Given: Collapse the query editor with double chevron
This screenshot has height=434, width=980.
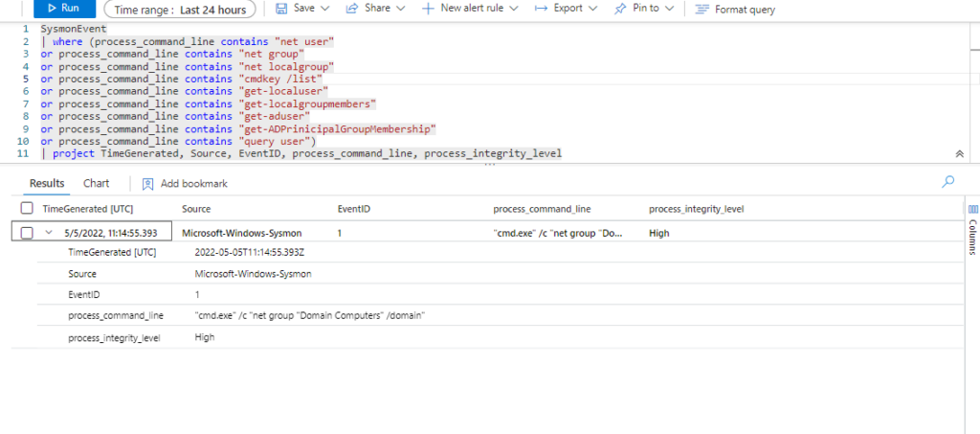Looking at the screenshot, I should click(959, 153).
